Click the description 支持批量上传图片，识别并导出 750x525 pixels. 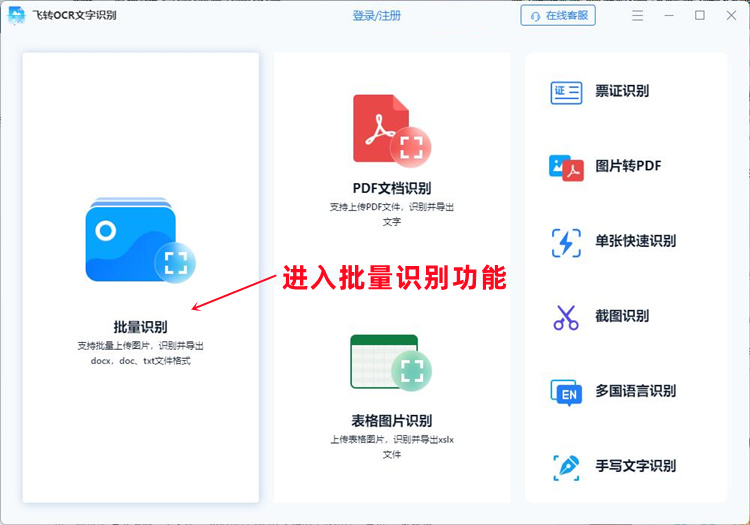coord(140,345)
